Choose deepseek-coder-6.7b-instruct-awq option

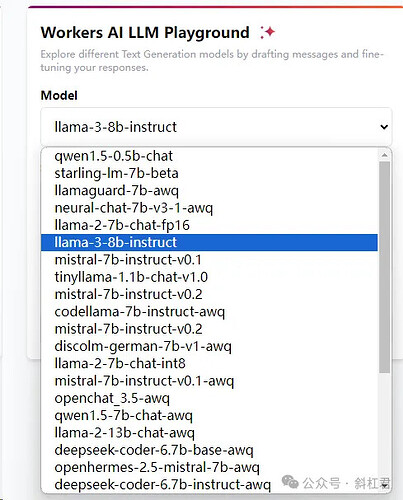pyautogui.click(x=210, y=484)
